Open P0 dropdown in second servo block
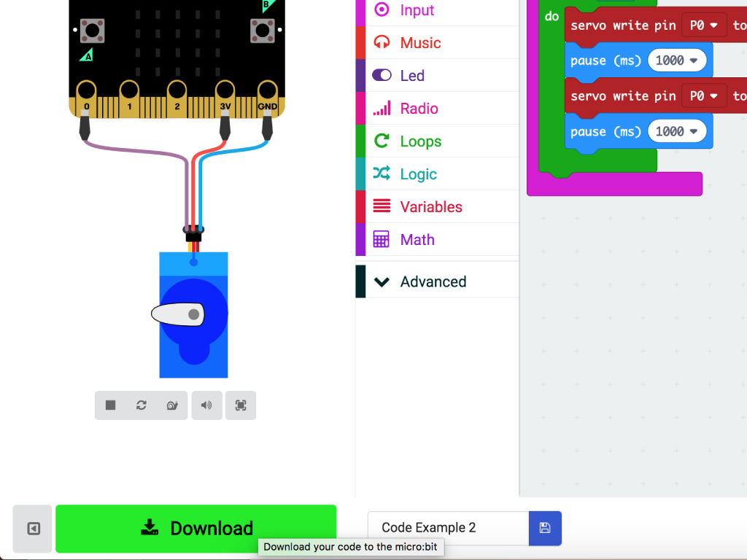Screen dimensions: 747x560 click(704, 96)
